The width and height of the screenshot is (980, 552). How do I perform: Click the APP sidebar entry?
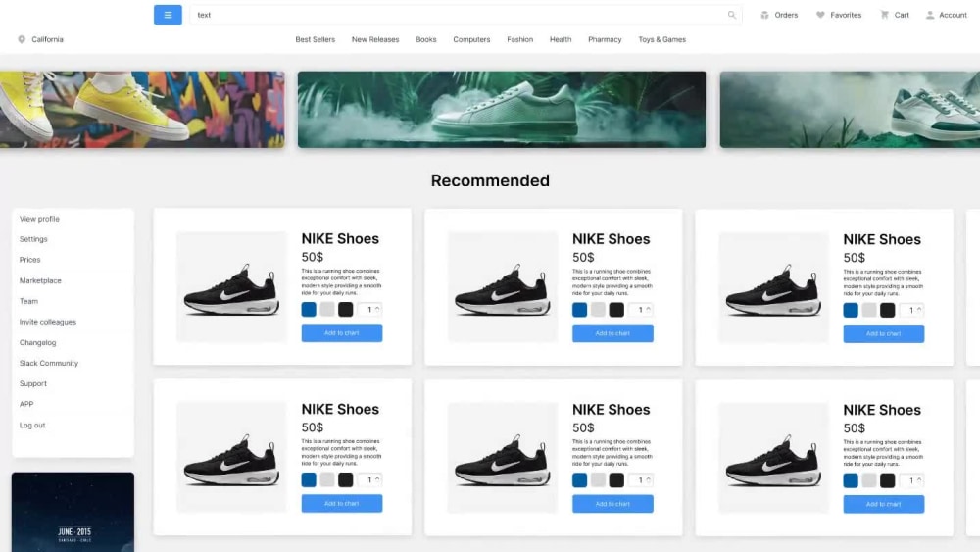click(x=26, y=405)
